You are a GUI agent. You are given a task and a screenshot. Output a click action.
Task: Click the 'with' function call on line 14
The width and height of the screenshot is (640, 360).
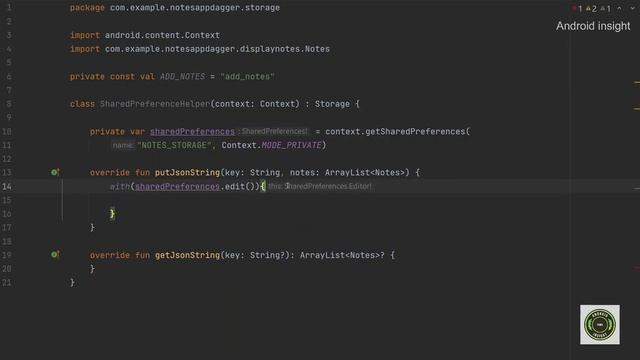(x=120, y=187)
